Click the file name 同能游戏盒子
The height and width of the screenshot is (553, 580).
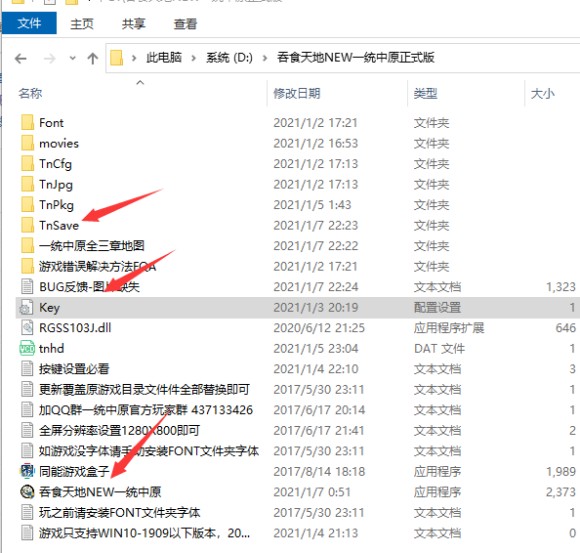pyautogui.click(x=74, y=471)
